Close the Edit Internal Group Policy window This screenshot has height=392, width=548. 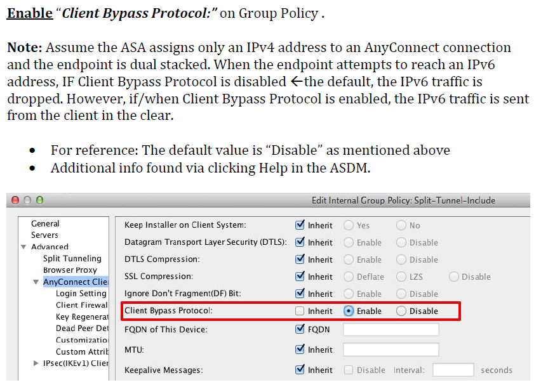(x=15, y=200)
